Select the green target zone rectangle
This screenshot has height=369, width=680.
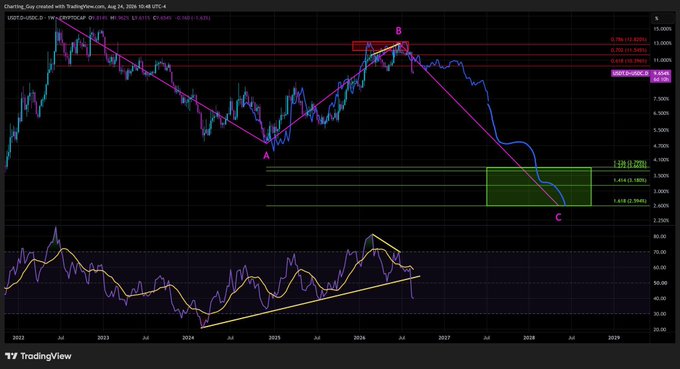pos(539,186)
